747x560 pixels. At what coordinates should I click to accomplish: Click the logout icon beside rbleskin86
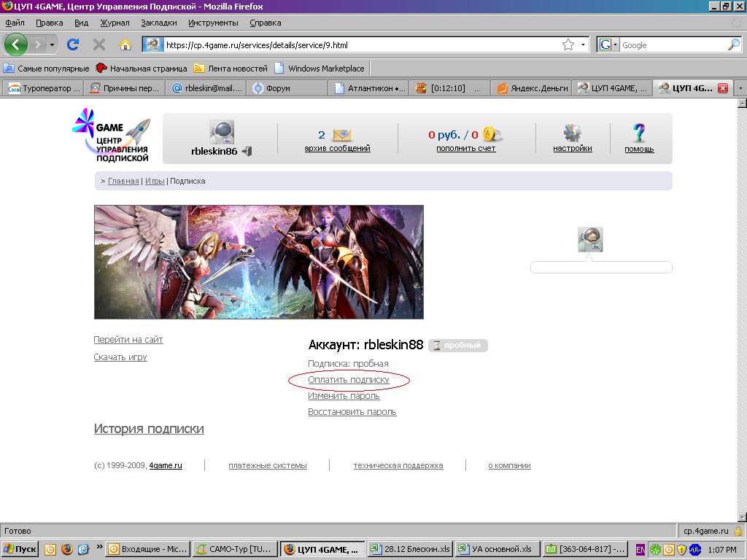coord(247,151)
